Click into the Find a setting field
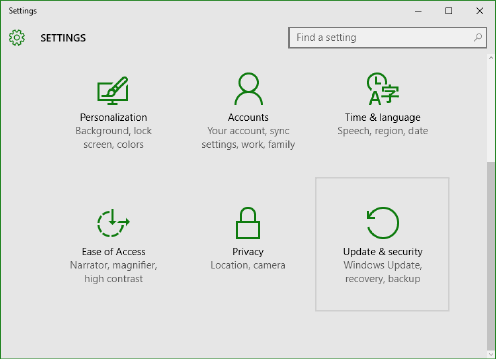Screen dimensions: 496x360 pos(387,38)
